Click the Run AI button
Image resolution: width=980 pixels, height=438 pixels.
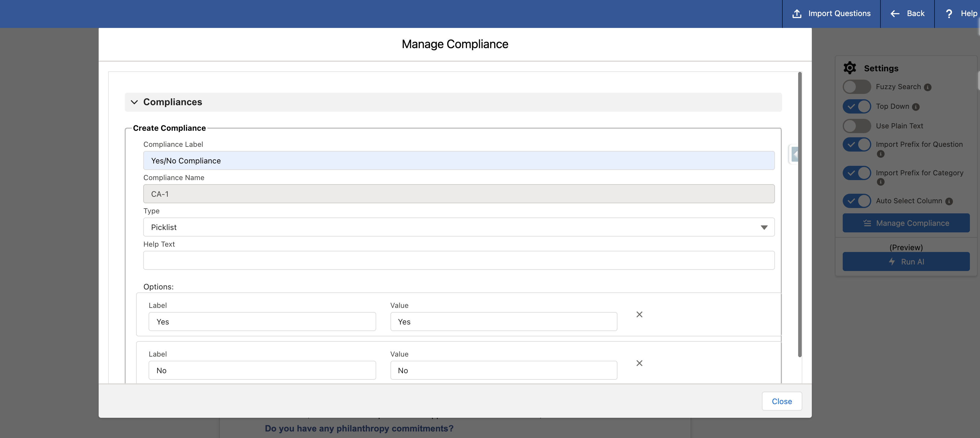[906, 261]
